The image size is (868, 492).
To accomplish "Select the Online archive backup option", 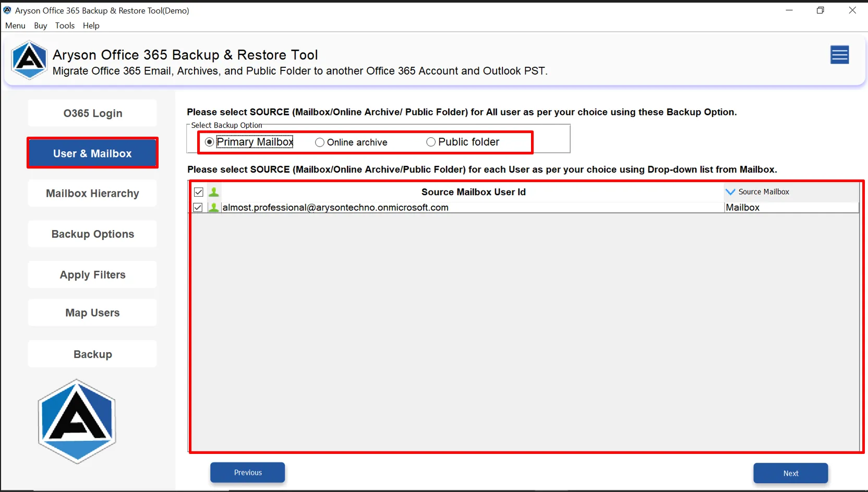I will pos(320,142).
